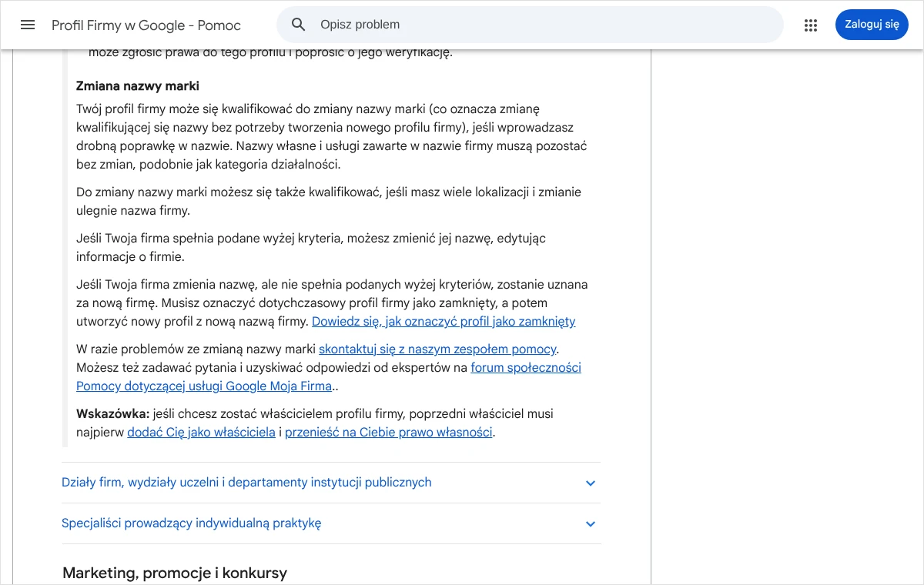Follow skontaktuj się z naszym zespołem pomocy link
Screen dimensions: 924x585
coord(437,349)
